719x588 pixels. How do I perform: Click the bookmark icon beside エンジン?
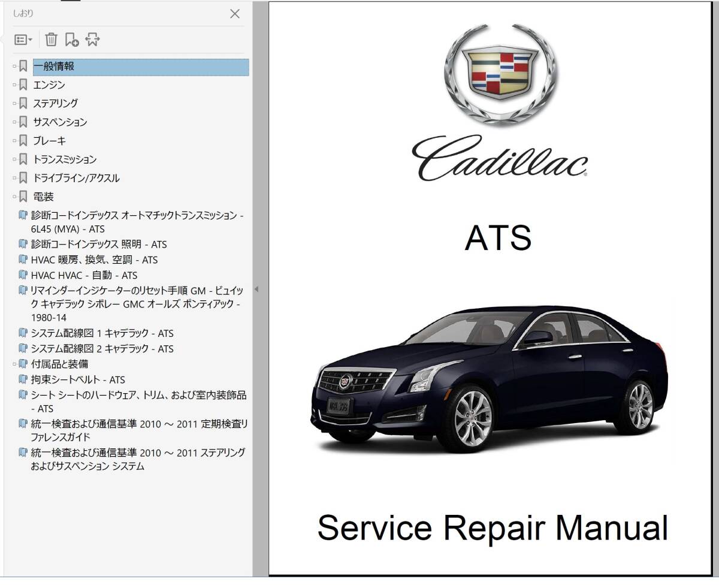pyautogui.click(x=23, y=85)
